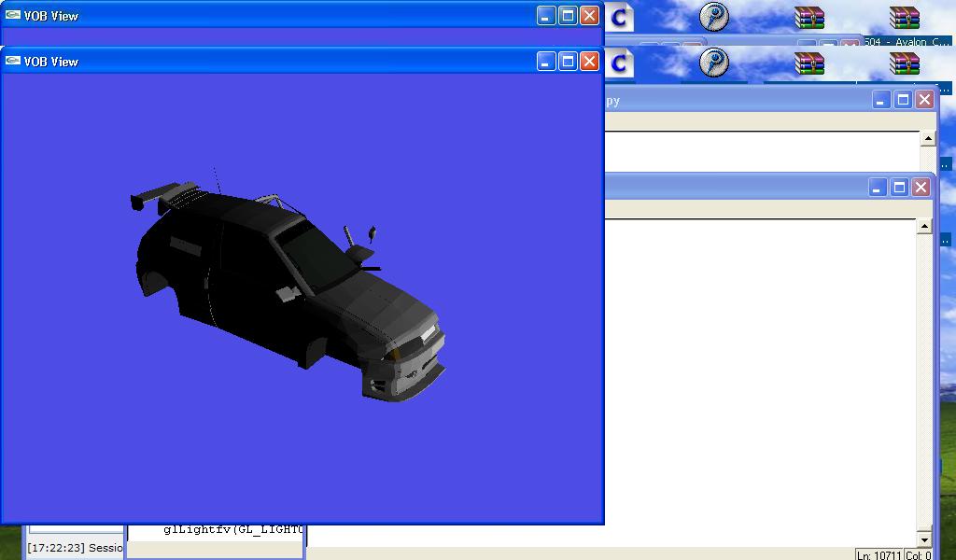Close the rear VOB View window
The width and height of the screenshot is (956, 560).
pos(589,16)
